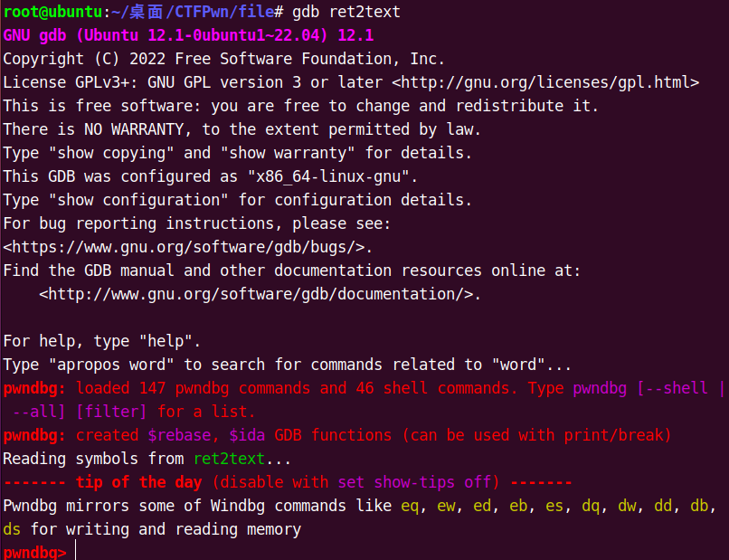Click the '$ida' function name
The height and width of the screenshot is (560, 729).
click(247, 435)
